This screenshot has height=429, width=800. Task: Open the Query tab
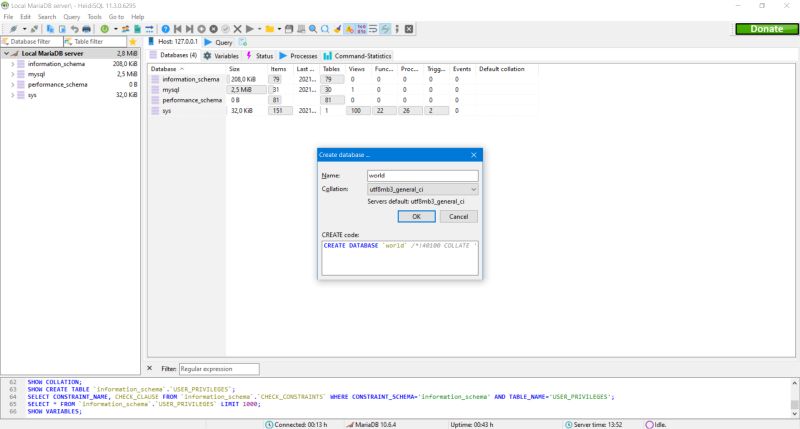[x=218, y=42]
